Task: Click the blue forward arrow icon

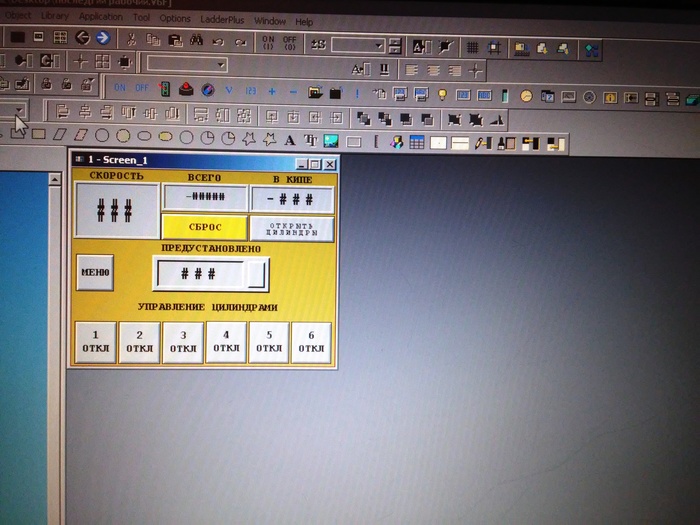Action: pyautogui.click(x=102, y=38)
